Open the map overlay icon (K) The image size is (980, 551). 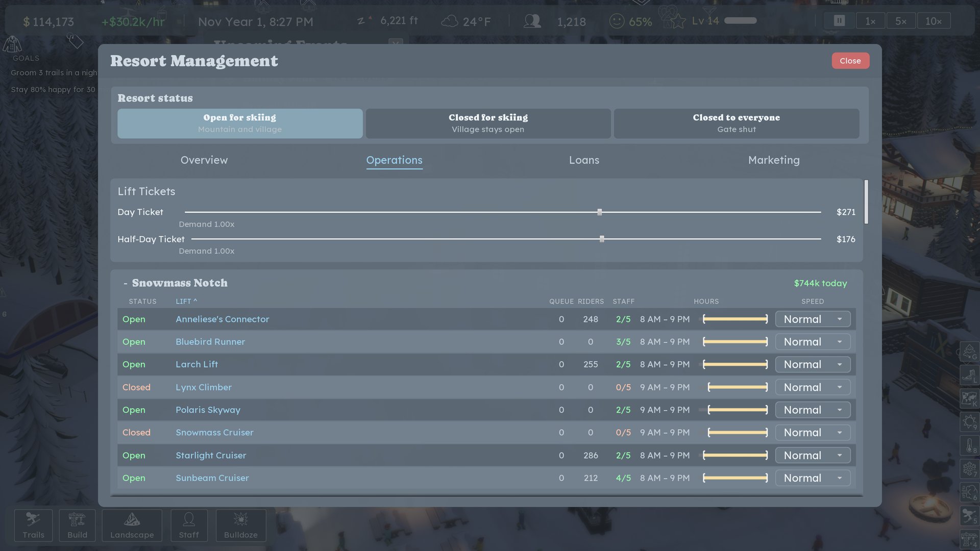point(969,398)
